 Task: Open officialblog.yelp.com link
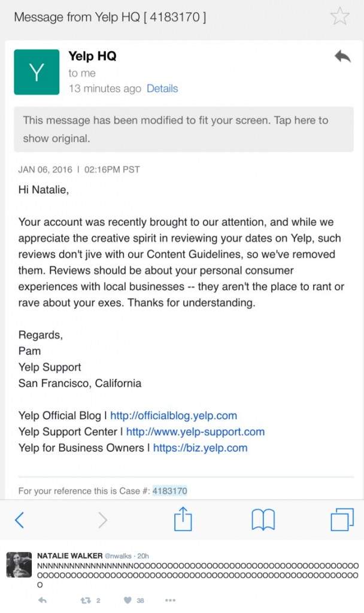(x=174, y=415)
